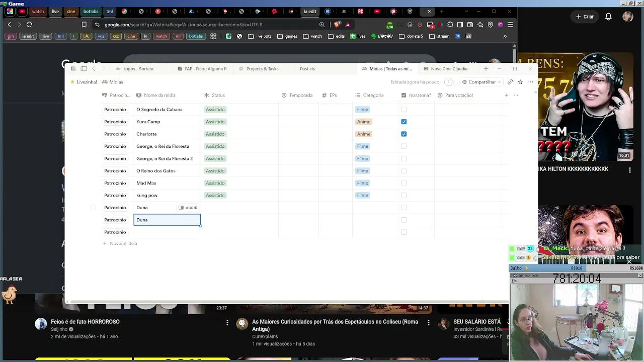This screenshot has height=362, width=644.
Task: Open options for the Feios video
Action: coord(227,322)
